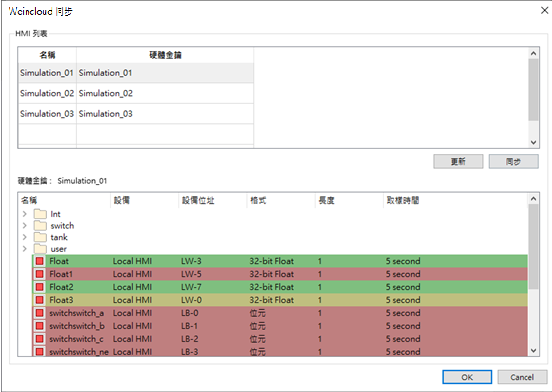Viewport: 552px width, 392px height.
Task: Expand the user folder chevron
Action: pyautogui.click(x=25, y=249)
